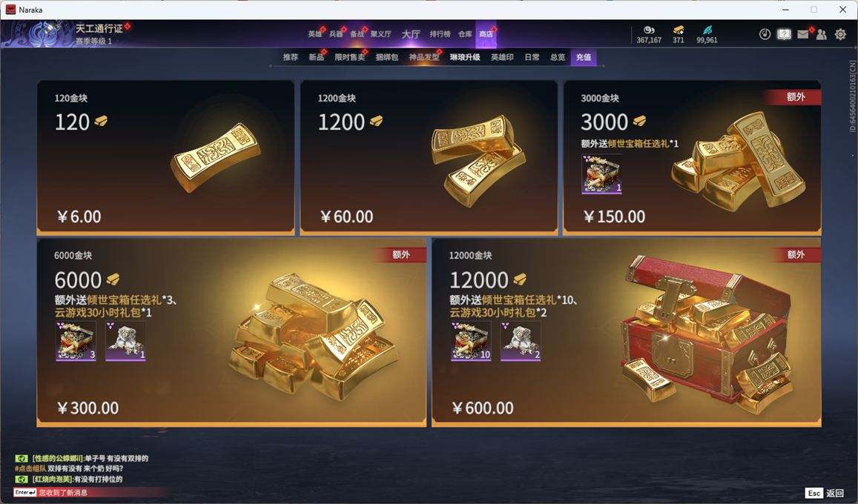Click the Esc 返回 back button
858x504 pixels.
pyautogui.click(x=825, y=493)
